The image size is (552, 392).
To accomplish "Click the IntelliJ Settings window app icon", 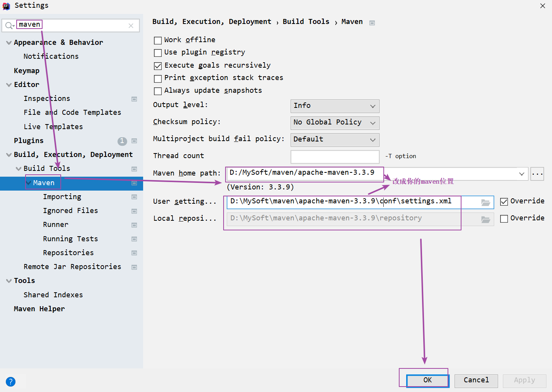I will pyautogui.click(x=6, y=6).
